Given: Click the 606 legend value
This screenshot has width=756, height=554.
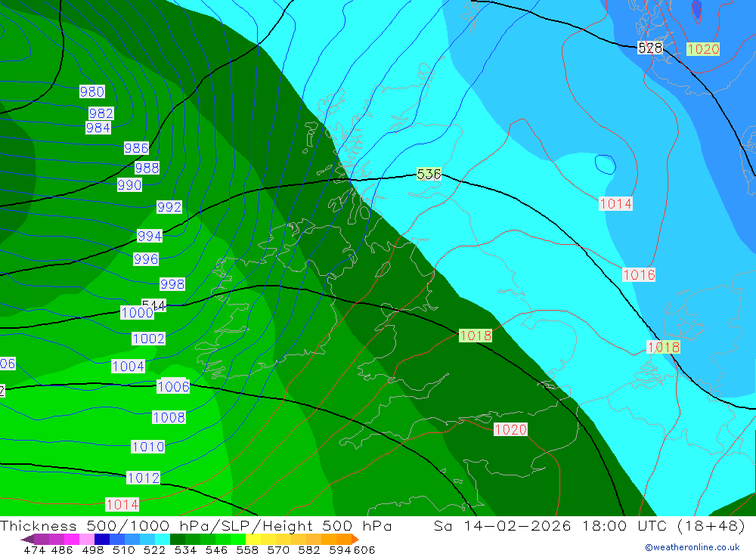Looking at the screenshot, I should pos(364,549).
